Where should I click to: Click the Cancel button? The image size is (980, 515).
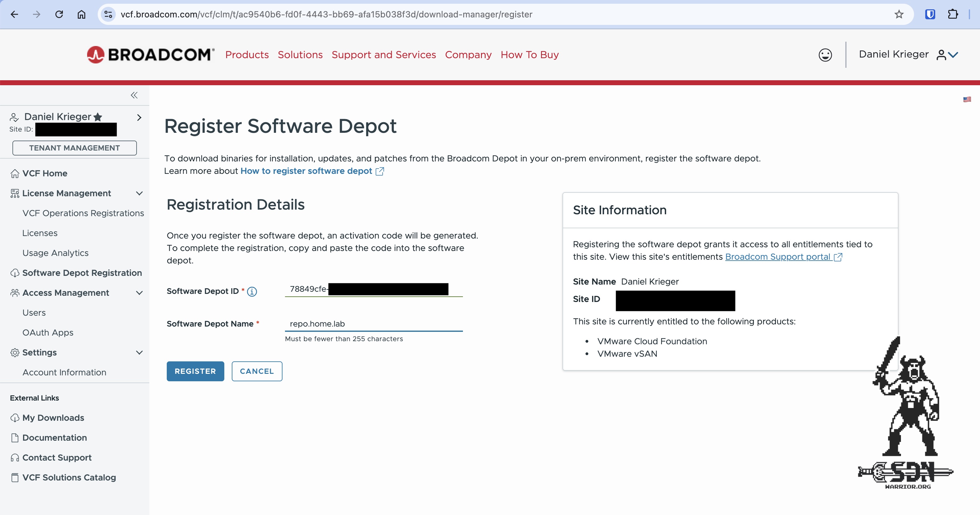coord(257,371)
